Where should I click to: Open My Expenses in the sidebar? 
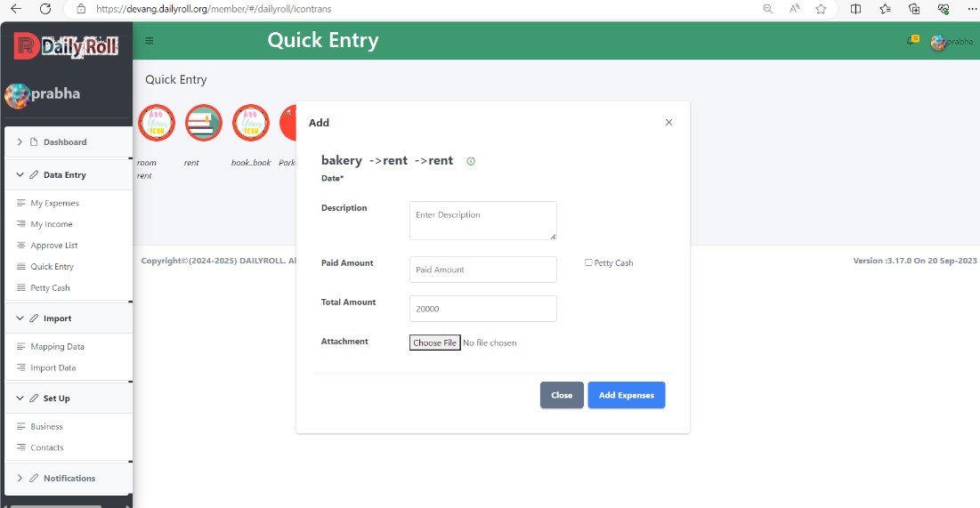(54, 203)
